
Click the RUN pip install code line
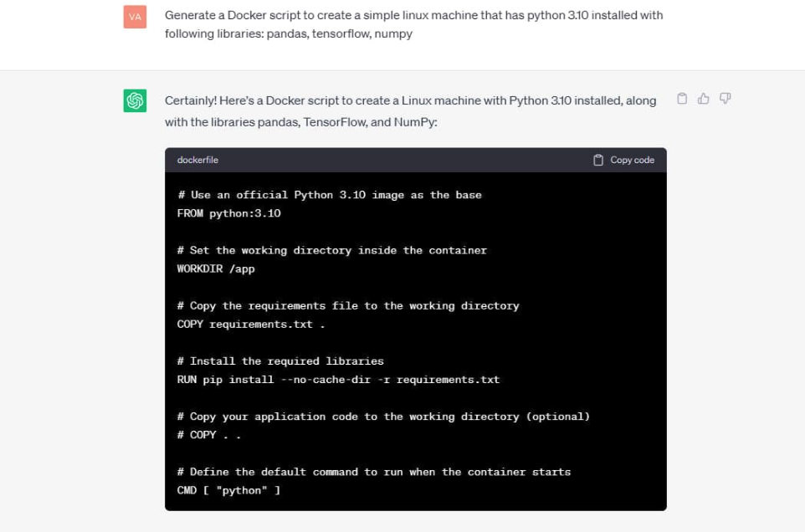[338, 380]
